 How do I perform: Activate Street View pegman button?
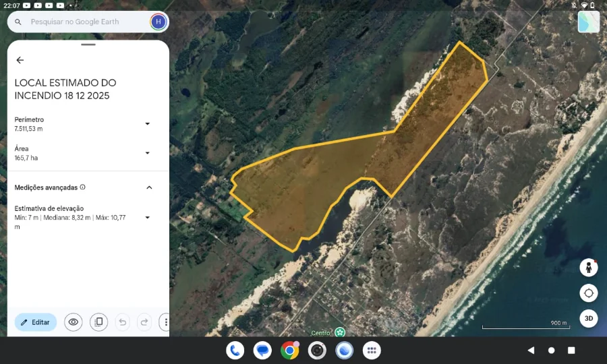point(588,268)
